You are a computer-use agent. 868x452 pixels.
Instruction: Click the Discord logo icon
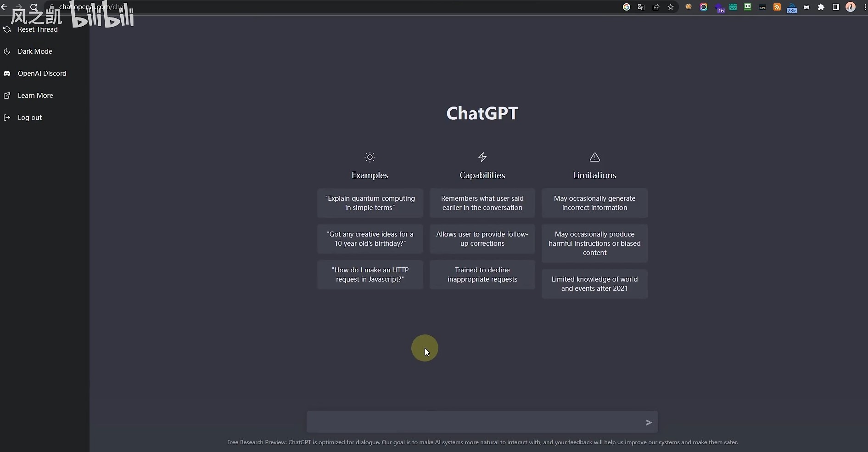[x=7, y=73]
